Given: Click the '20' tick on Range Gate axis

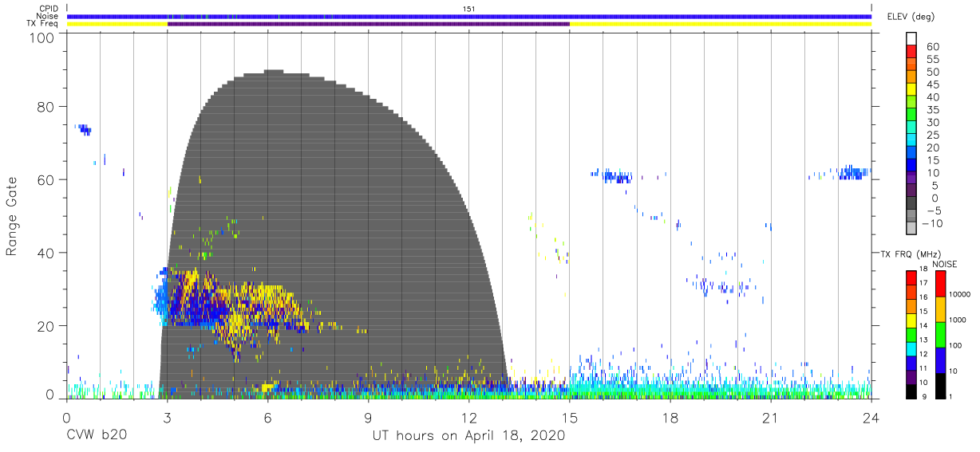Looking at the screenshot, I should point(46,325).
